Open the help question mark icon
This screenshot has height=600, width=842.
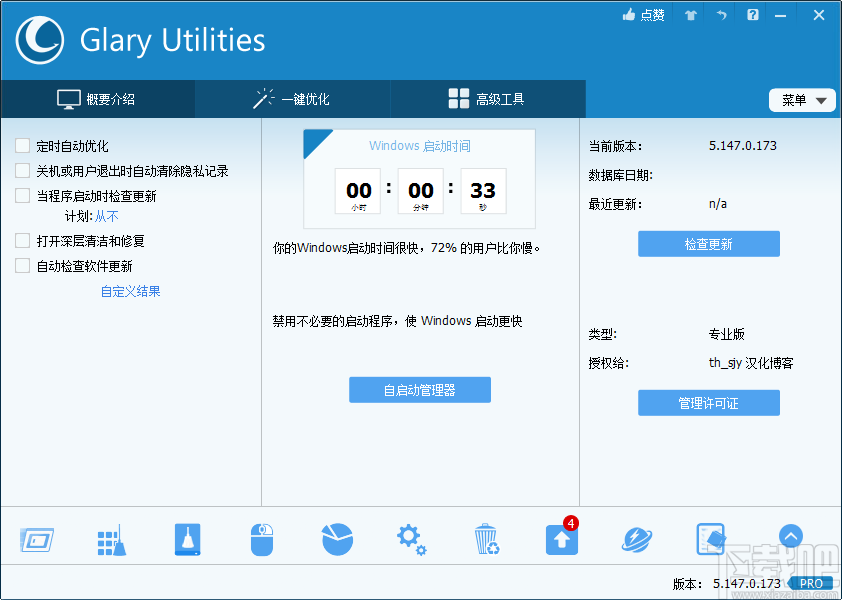pos(752,15)
